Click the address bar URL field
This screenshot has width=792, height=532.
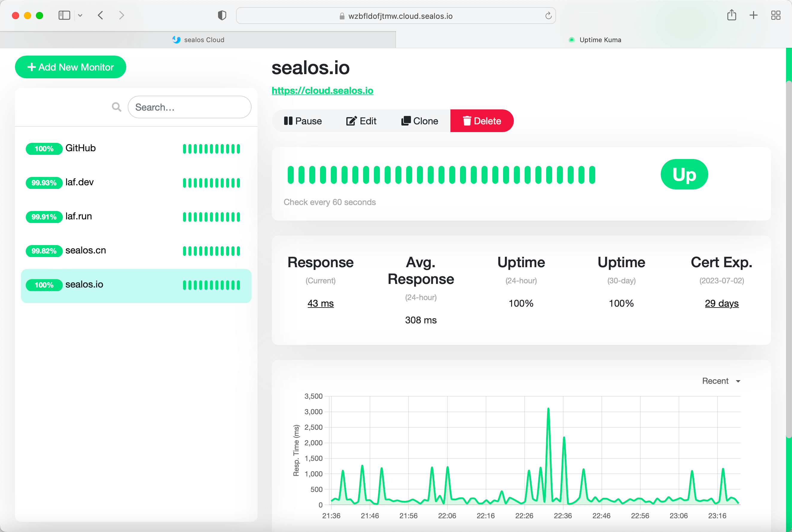[396, 16]
